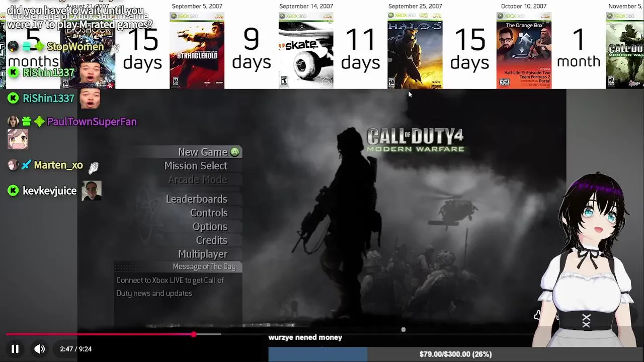Click the September 25, 2007 date label
Viewport: 644px width, 362px height.
click(415, 7)
